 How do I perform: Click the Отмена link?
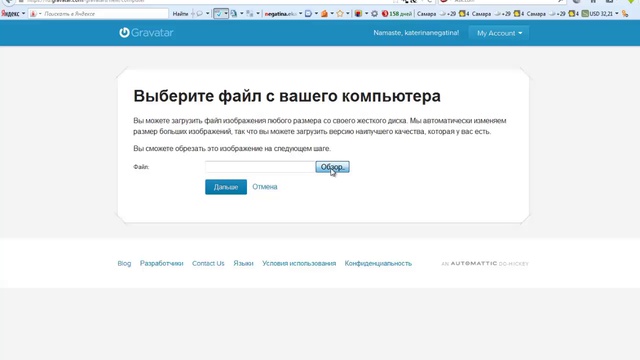pyautogui.click(x=264, y=187)
